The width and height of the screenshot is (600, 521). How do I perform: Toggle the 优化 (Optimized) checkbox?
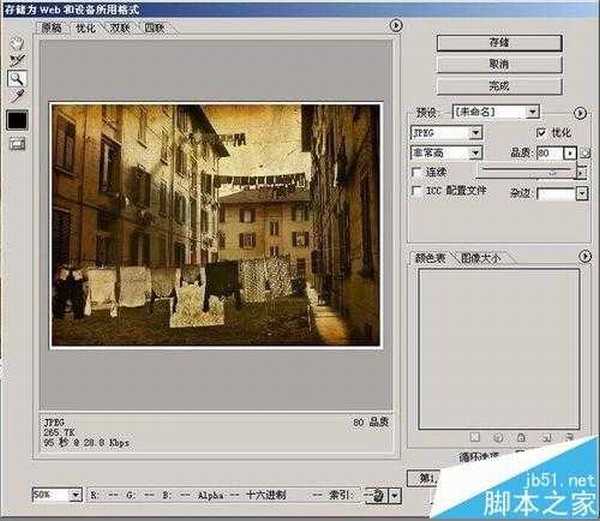541,132
